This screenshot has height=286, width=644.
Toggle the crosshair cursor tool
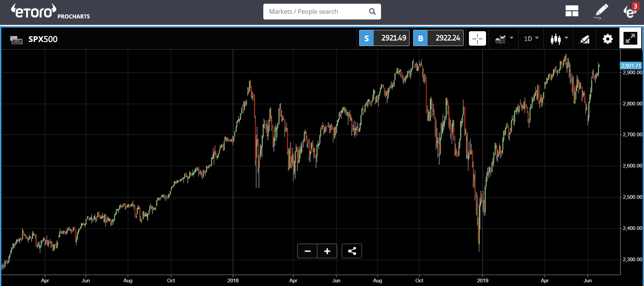(477, 39)
